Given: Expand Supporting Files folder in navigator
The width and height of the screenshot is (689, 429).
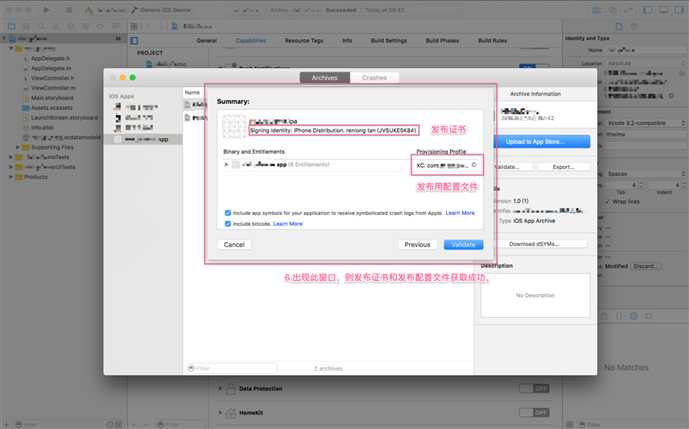Looking at the screenshot, I should pos(18,147).
